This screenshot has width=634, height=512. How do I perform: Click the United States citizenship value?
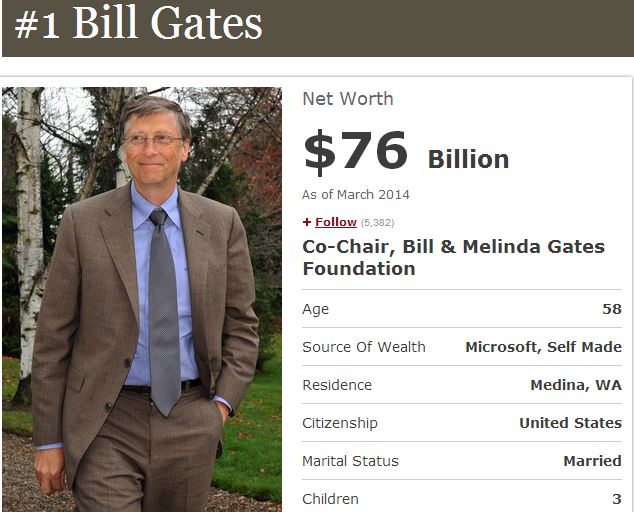point(571,423)
